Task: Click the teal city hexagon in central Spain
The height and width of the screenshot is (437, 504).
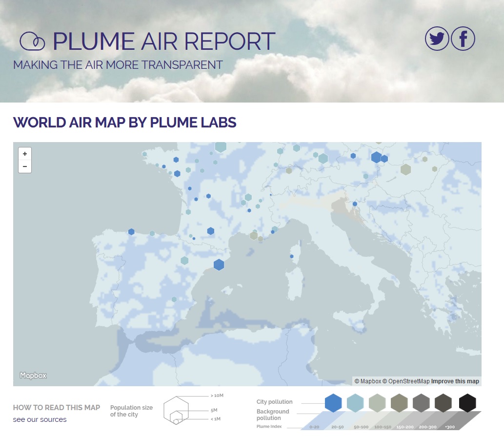Action: pyautogui.click(x=184, y=260)
